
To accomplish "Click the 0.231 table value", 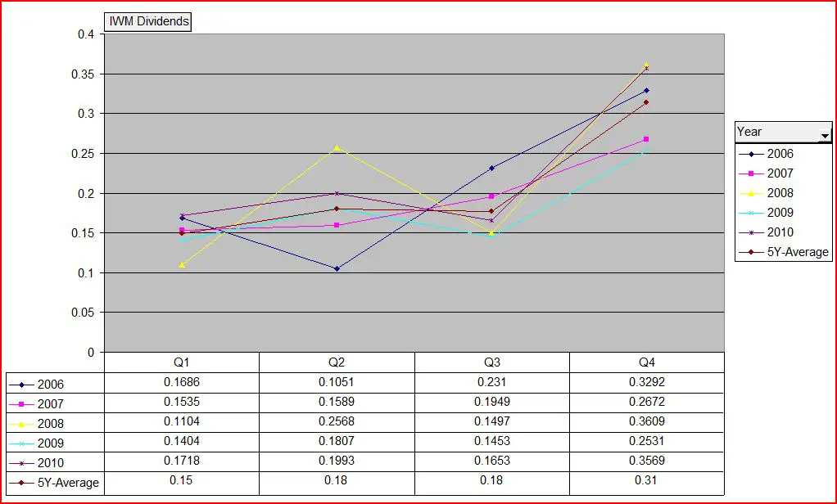I will [491, 382].
